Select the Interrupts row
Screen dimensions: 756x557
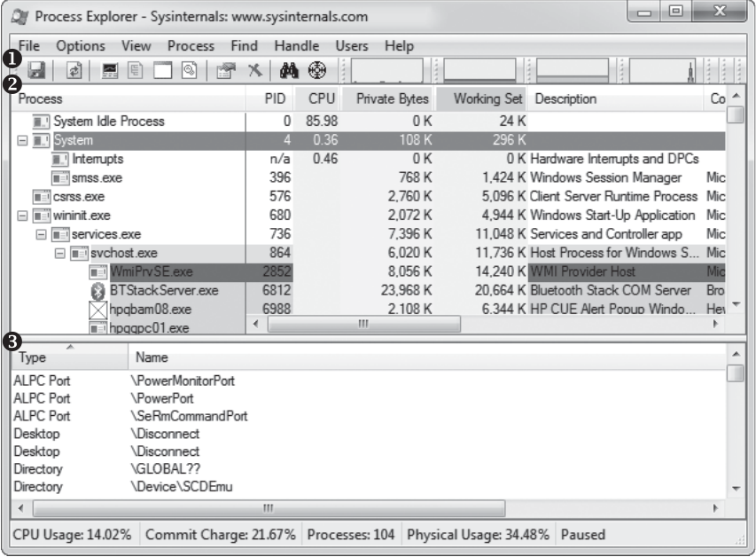(x=369, y=159)
